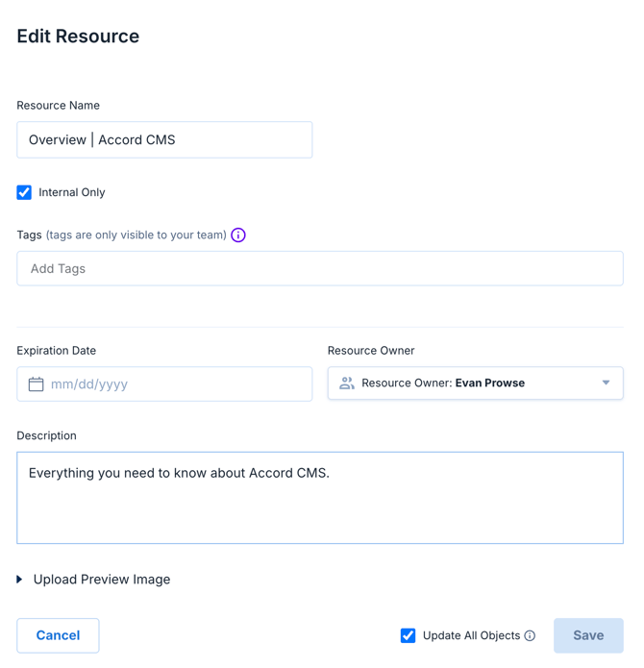Image resolution: width=644 pixels, height=668 pixels.
Task: Click the Upload Preview Image section title
Action: [102, 580]
